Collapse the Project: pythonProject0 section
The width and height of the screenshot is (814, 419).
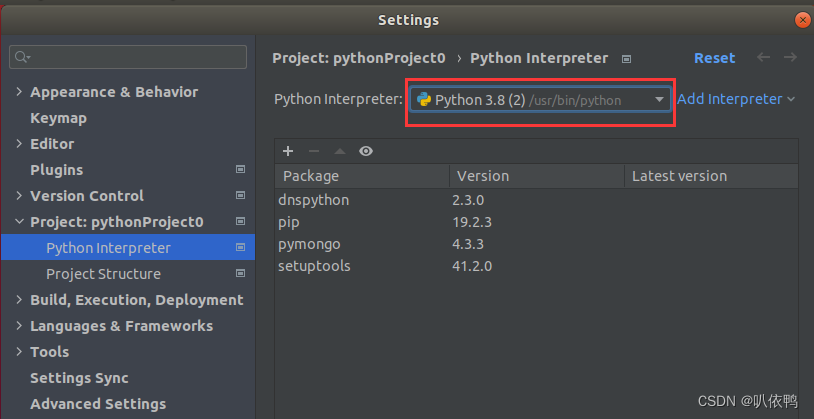pyautogui.click(x=19, y=222)
